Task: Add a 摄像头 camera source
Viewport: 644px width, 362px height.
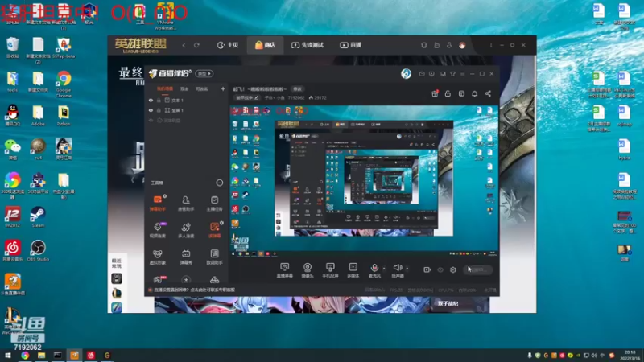Action: click(308, 270)
